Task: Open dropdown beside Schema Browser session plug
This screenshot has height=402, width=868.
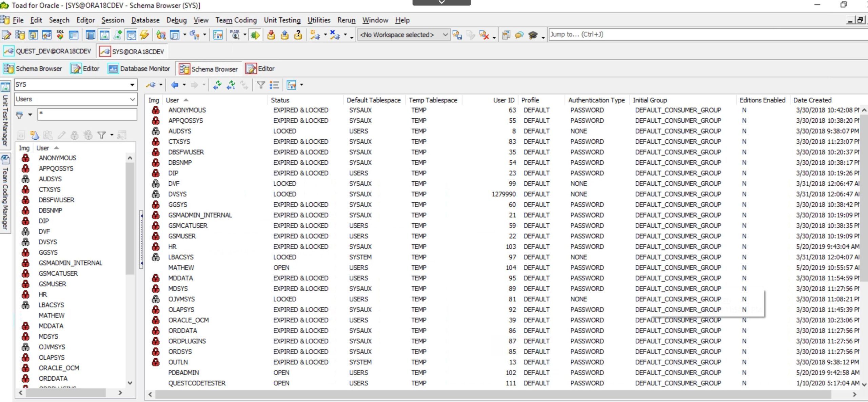Action: (161, 85)
